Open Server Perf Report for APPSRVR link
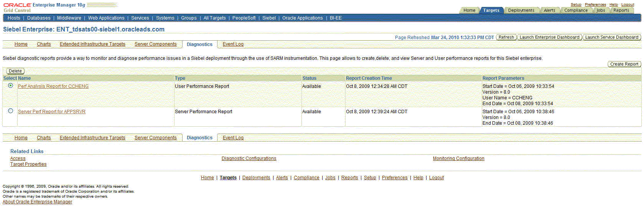Viewport: 644px width, 208px height. [x=52, y=112]
